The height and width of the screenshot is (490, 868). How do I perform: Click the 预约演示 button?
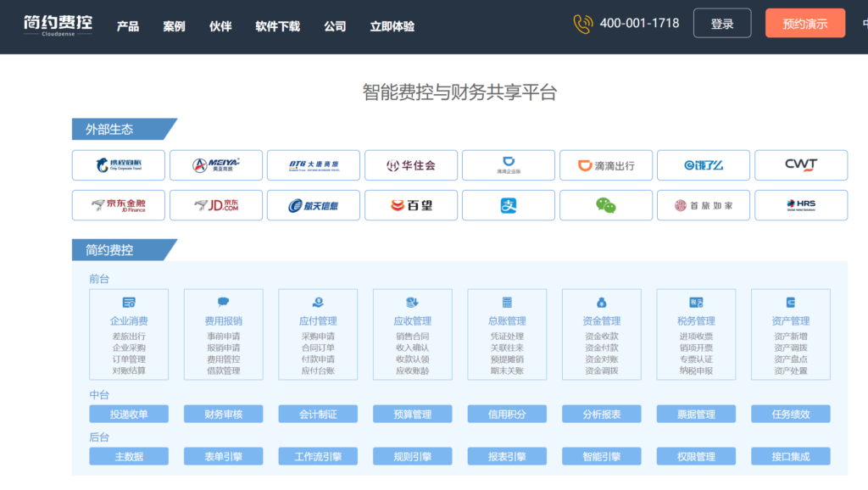click(x=804, y=23)
